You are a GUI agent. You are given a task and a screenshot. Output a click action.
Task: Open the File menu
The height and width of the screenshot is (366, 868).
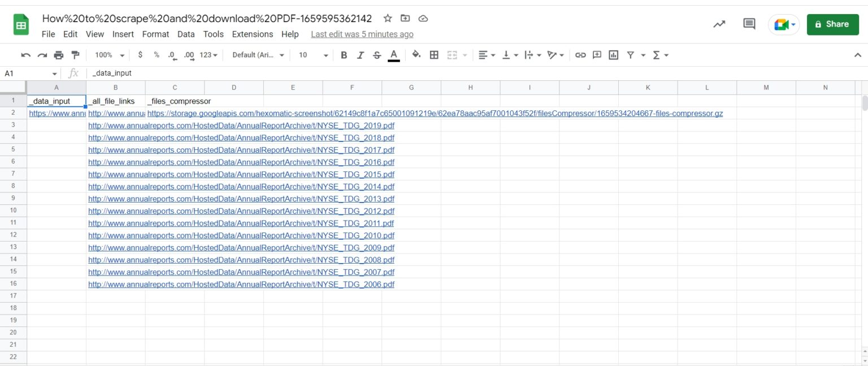[48, 34]
